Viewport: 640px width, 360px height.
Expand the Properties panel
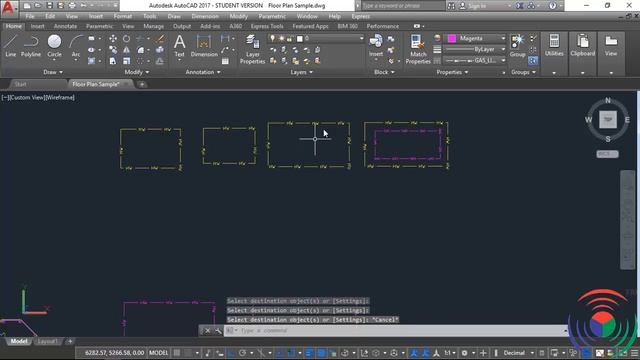(x=452, y=72)
